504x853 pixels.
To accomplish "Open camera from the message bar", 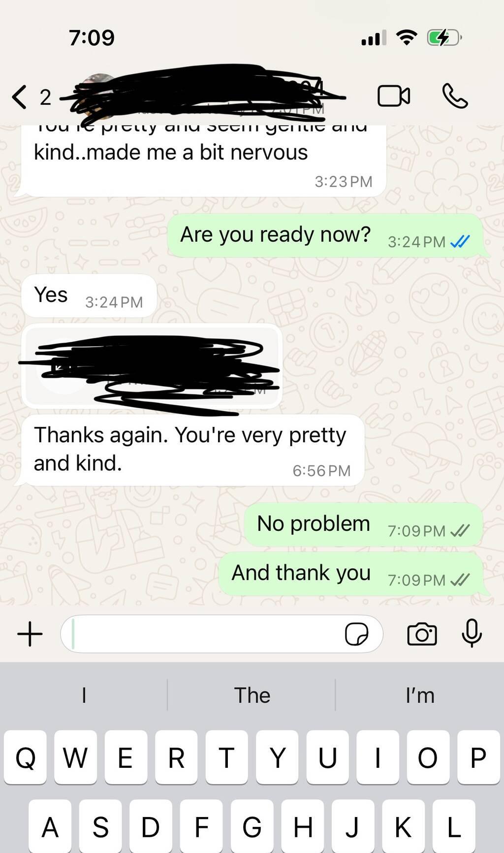I will tap(422, 634).
